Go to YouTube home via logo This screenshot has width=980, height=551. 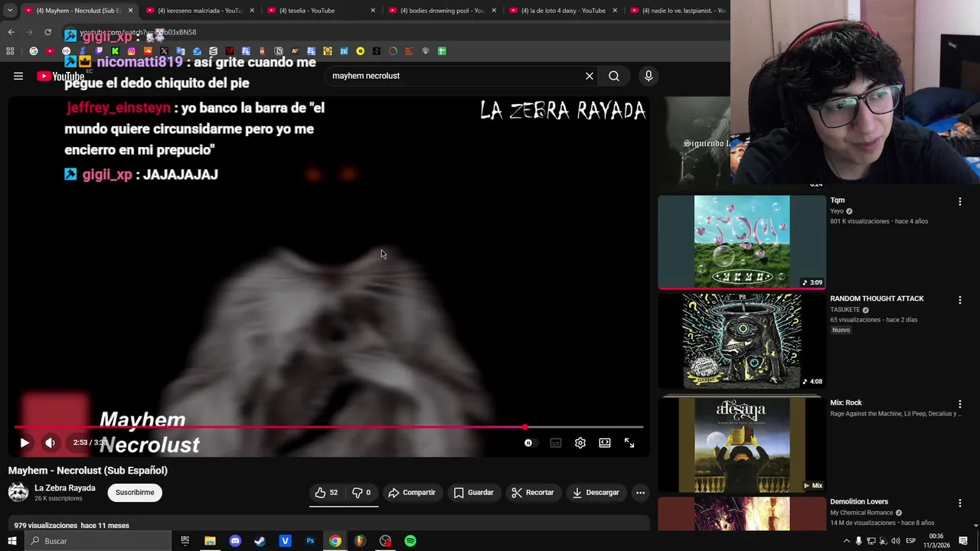pyautogui.click(x=60, y=76)
